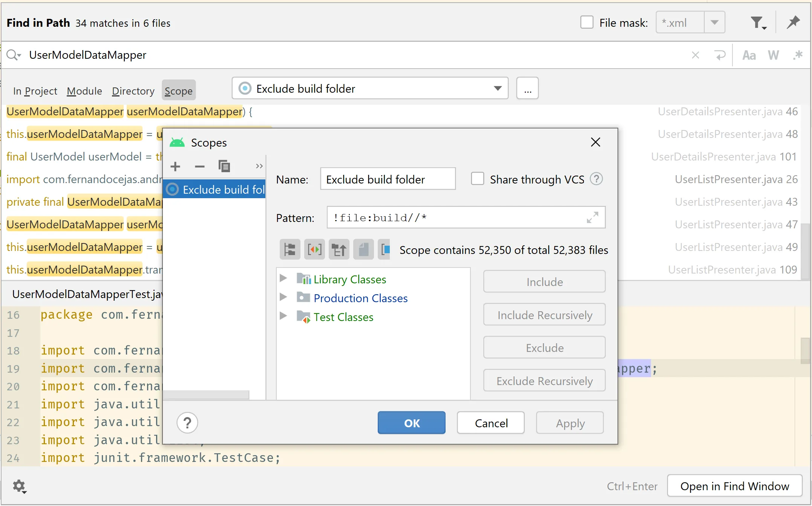
Task: Add a new scope with plus icon
Action: click(x=175, y=166)
